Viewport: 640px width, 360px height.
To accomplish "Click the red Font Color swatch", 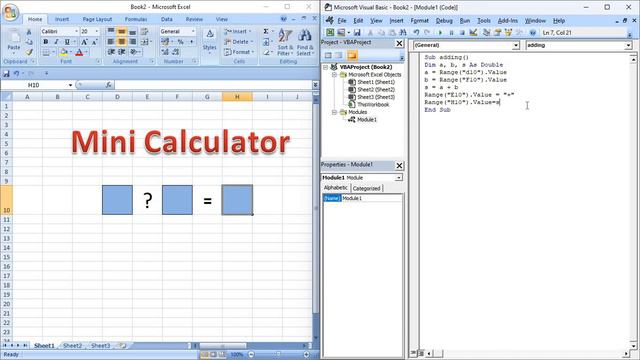I will (x=79, y=52).
